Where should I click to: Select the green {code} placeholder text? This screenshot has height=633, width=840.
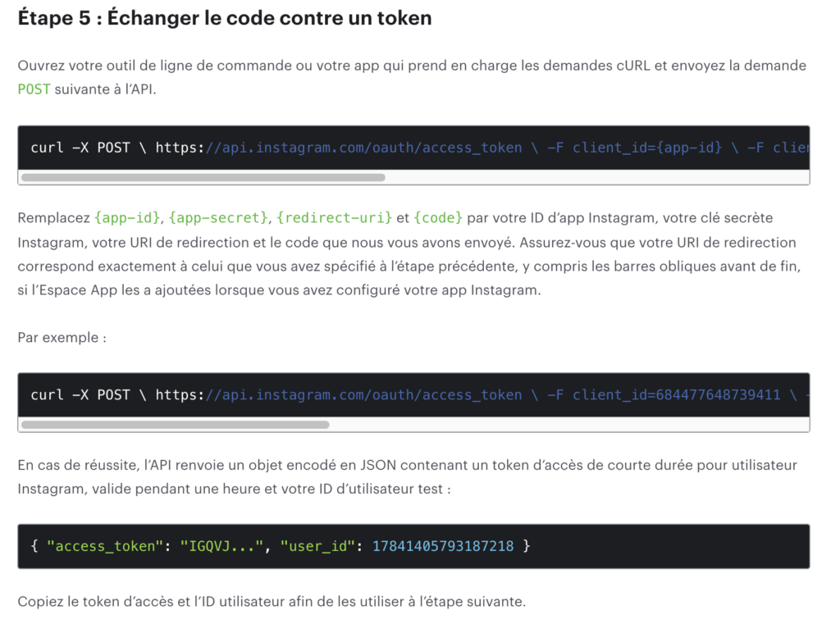(x=438, y=218)
